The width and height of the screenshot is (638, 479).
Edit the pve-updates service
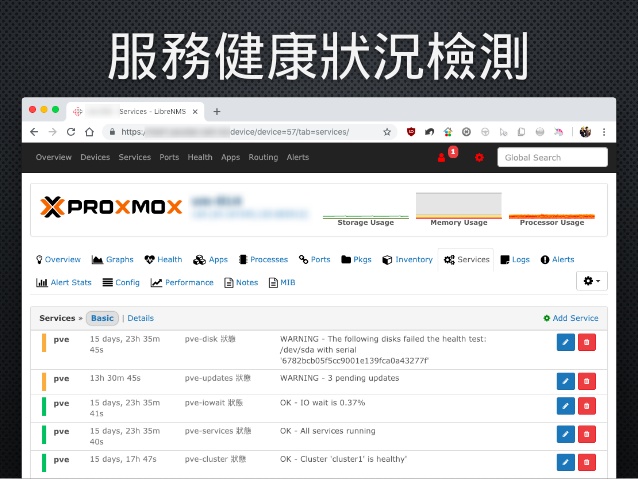(566, 381)
